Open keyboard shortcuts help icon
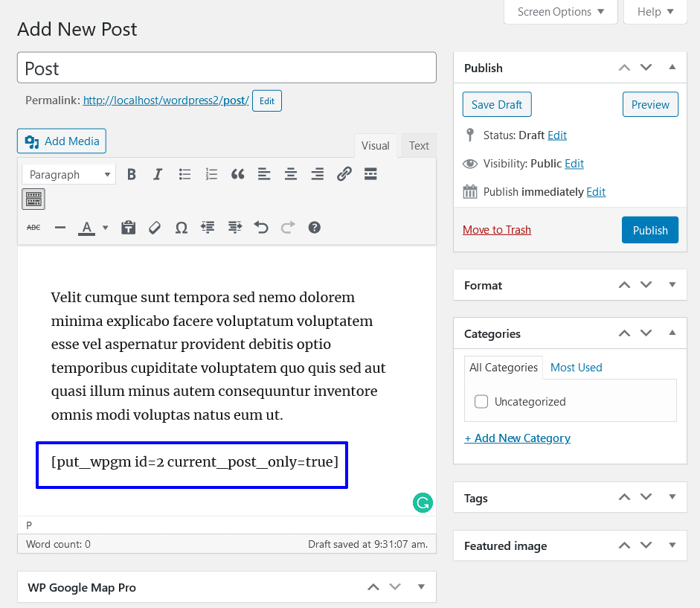The width and height of the screenshot is (700, 608). 314,228
